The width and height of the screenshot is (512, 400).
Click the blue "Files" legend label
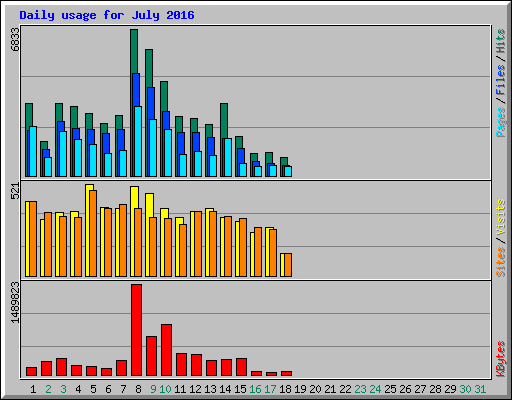(x=500, y=80)
